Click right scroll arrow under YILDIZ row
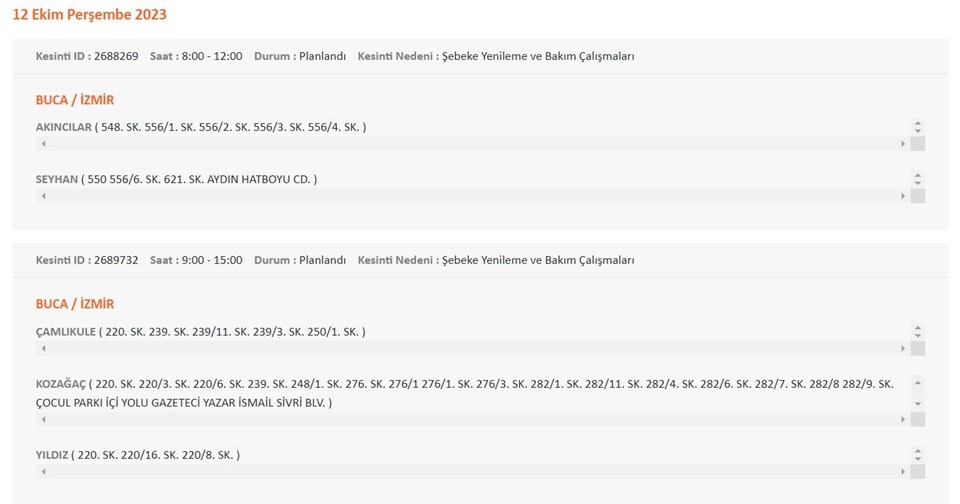The width and height of the screenshot is (960, 504). (903, 472)
